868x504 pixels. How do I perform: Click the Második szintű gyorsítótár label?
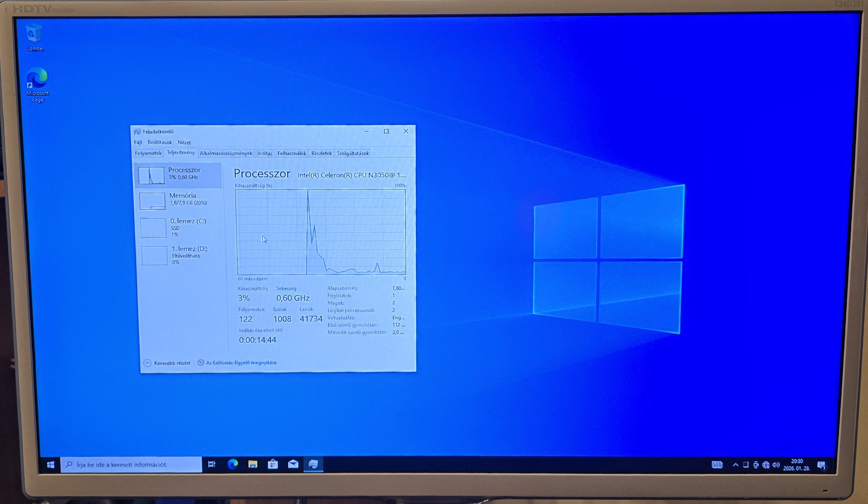[x=357, y=332]
